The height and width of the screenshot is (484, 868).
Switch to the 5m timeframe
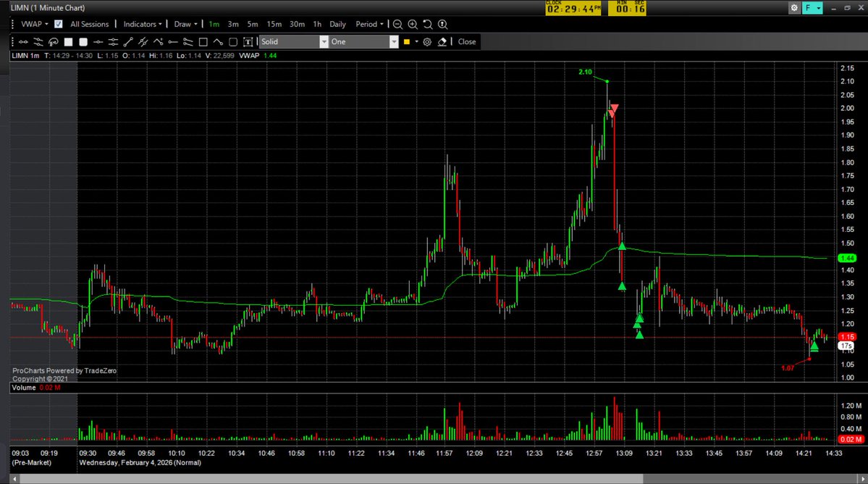click(x=253, y=25)
